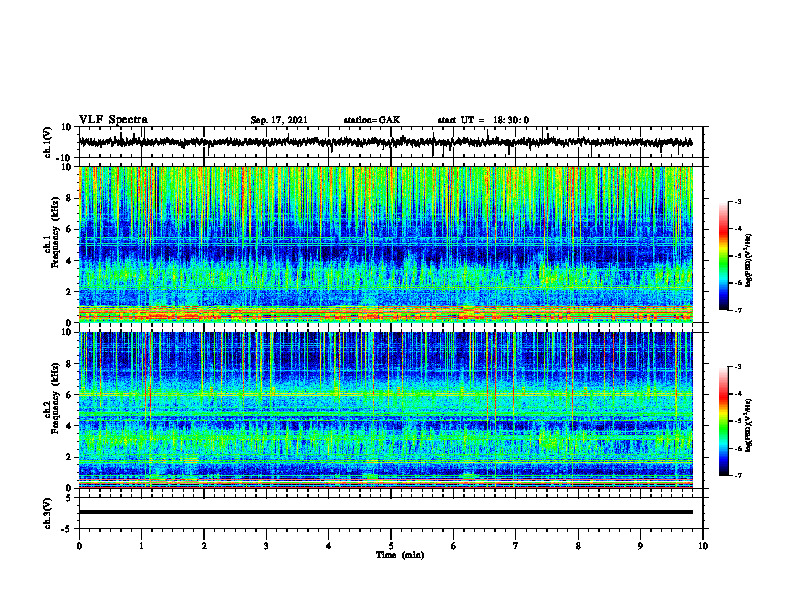
Task: Click time axis tick label "2"
Action: [204, 546]
